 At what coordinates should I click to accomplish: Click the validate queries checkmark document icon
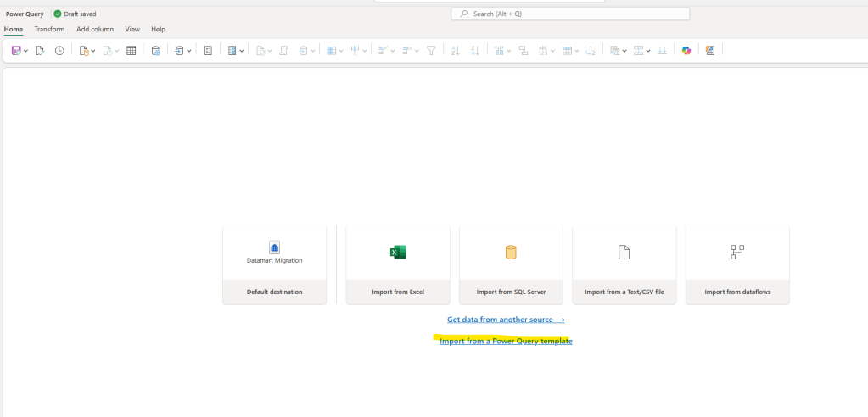pos(40,50)
